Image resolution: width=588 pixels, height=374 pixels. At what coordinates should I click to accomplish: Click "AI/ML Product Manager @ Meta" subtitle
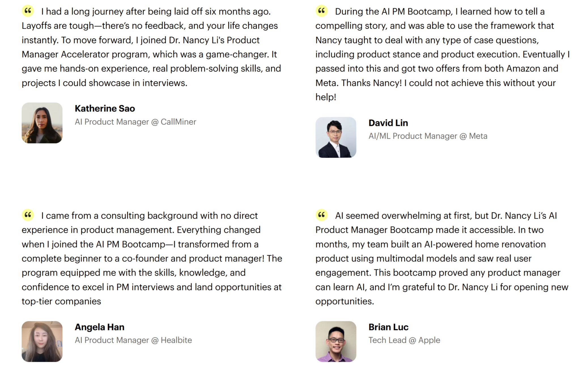pos(428,136)
